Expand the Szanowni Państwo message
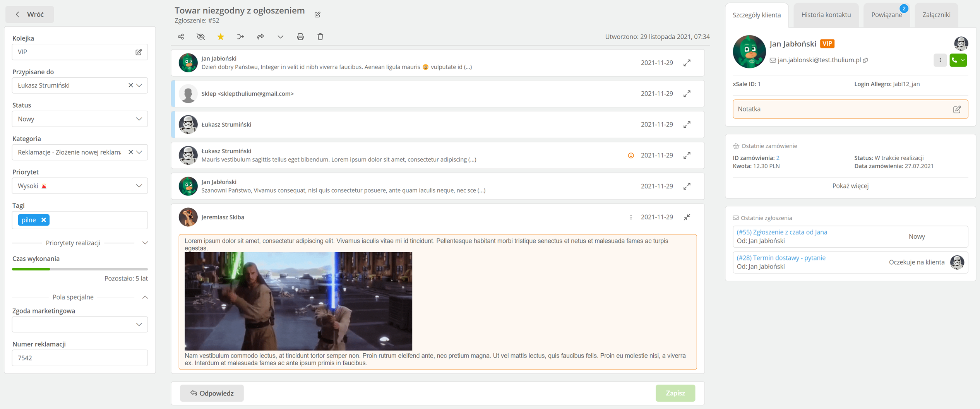Screen dimensions: 980x409 pos(687,186)
